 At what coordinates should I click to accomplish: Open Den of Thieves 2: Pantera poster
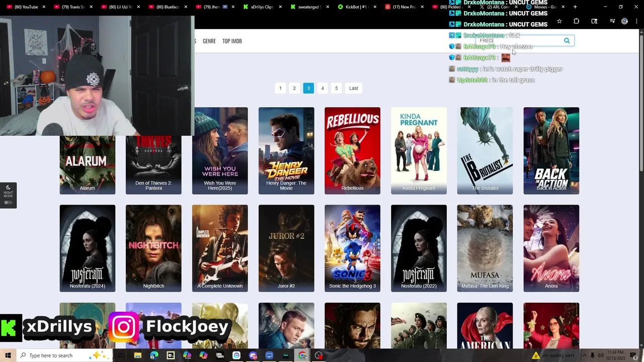click(x=153, y=165)
